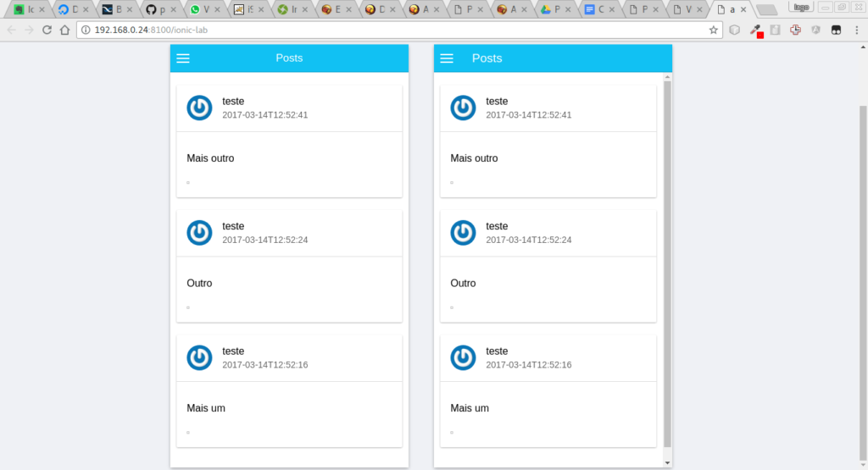Image resolution: width=868 pixels, height=470 pixels.
Task: Open the hamburger menu in the left Posts panel
Action: pyautogui.click(x=183, y=58)
